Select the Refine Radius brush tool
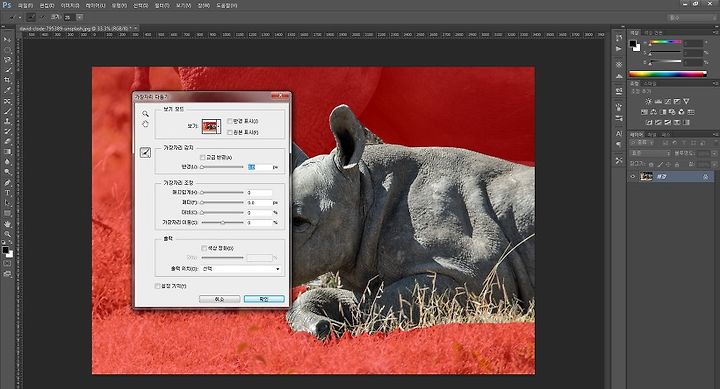 (145, 152)
